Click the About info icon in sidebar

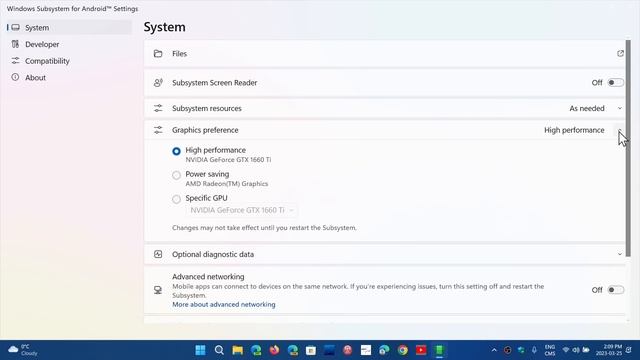point(16,77)
